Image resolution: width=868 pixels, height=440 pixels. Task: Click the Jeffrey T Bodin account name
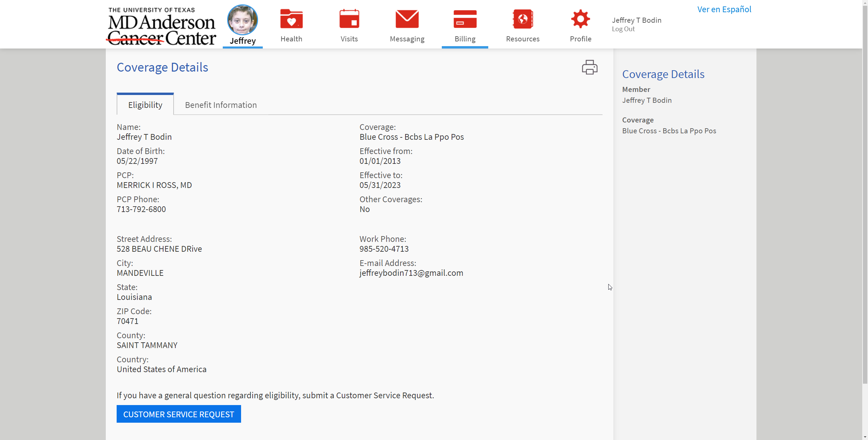[x=636, y=20]
